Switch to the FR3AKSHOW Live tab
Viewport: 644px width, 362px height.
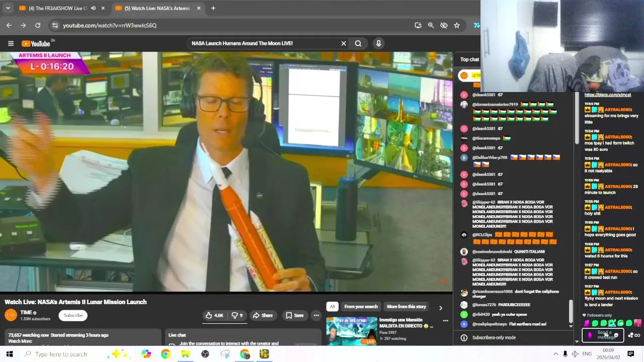[x=58, y=8]
